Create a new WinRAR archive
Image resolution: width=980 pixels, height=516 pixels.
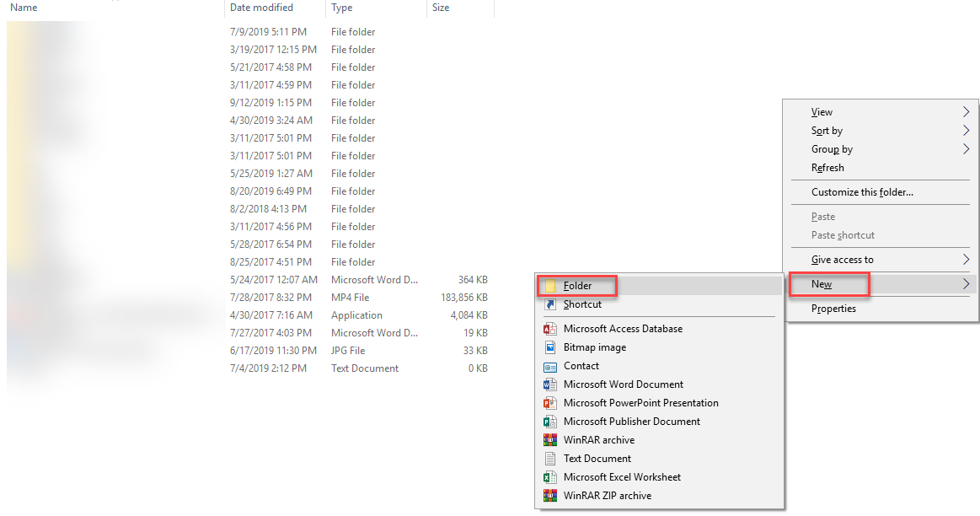(x=660, y=440)
